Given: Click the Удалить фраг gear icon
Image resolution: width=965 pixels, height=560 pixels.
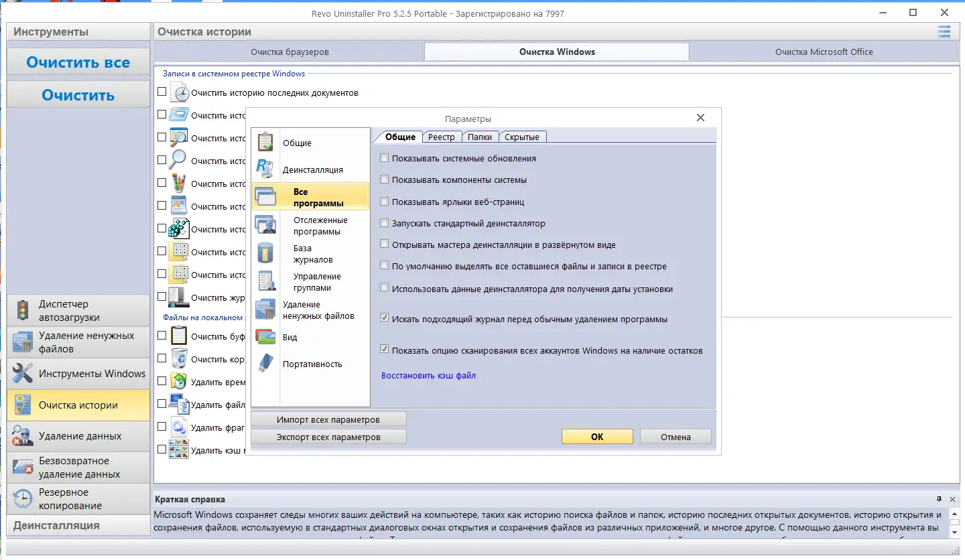Looking at the screenshot, I should coord(179,427).
